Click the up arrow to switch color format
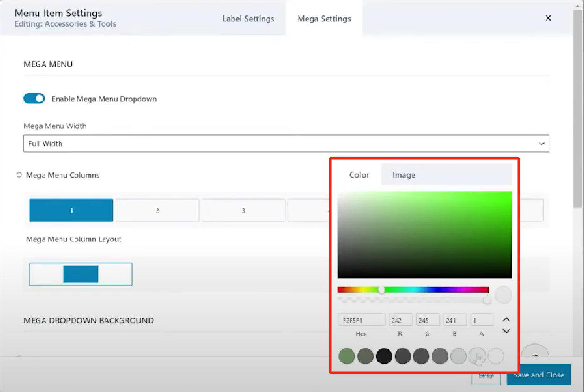Screen dimensions: 584x392 point(506,320)
